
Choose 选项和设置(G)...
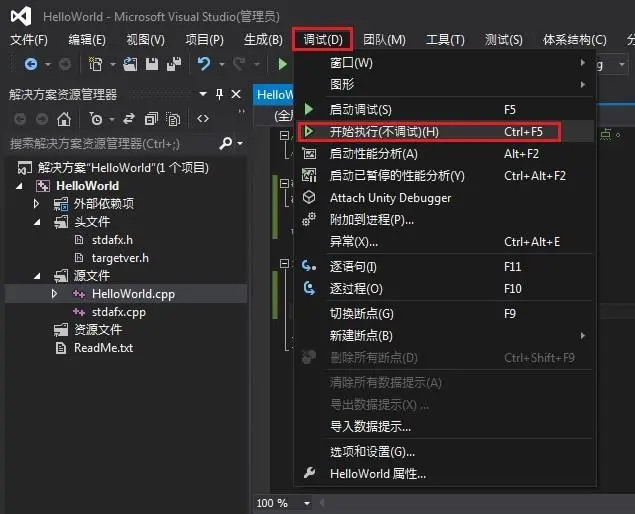pyautogui.click(x=445, y=452)
